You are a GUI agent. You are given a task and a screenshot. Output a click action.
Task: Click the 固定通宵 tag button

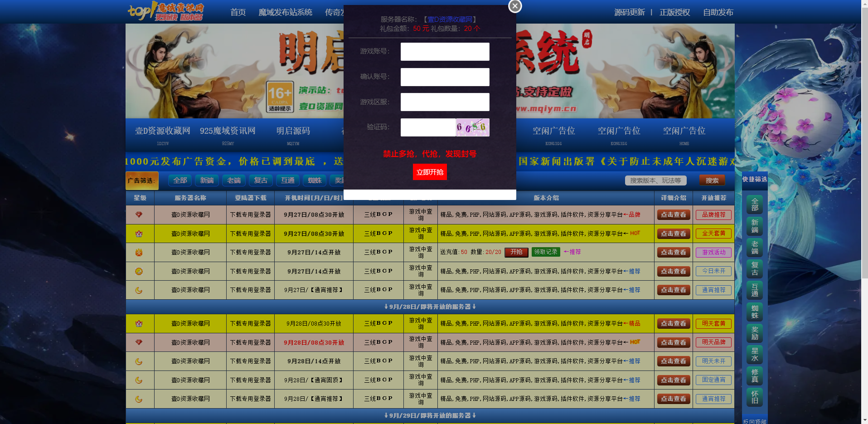click(x=713, y=380)
